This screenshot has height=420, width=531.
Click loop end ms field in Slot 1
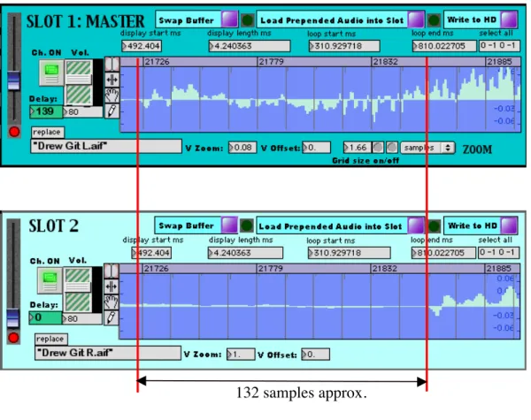coord(444,46)
